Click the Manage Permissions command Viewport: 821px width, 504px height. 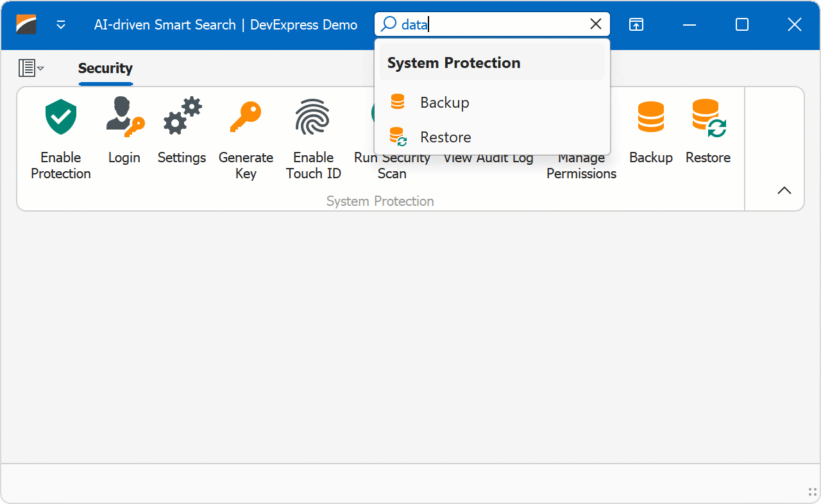580,165
